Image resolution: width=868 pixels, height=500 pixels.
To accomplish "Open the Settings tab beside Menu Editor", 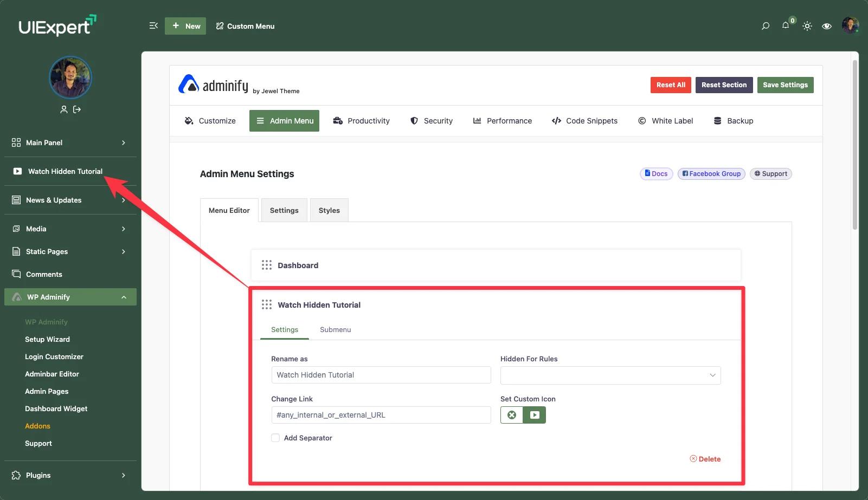I will [x=284, y=210].
